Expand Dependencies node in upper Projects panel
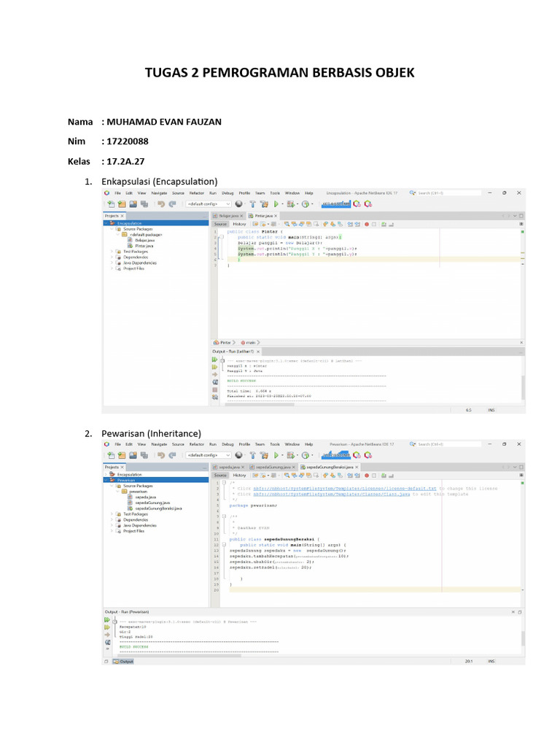Viewport: 560px width, 747px height. pyautogui.click(x=112, y=257)
